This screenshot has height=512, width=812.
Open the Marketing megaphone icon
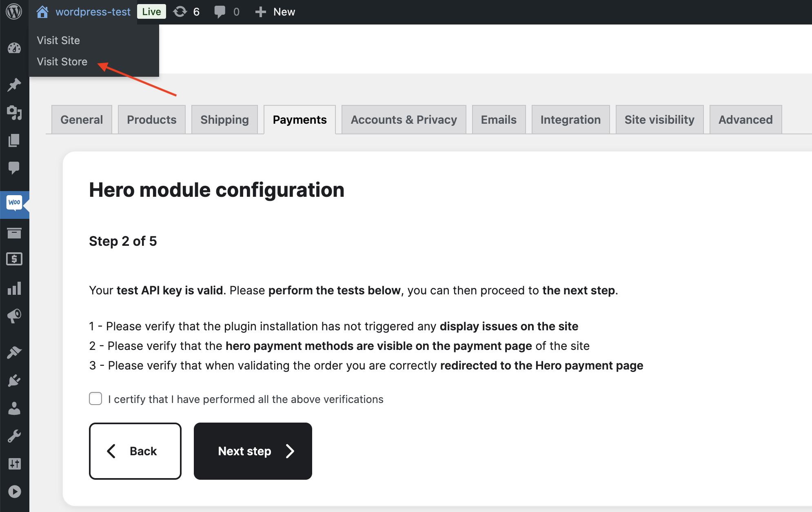click(x=14, y=316)
